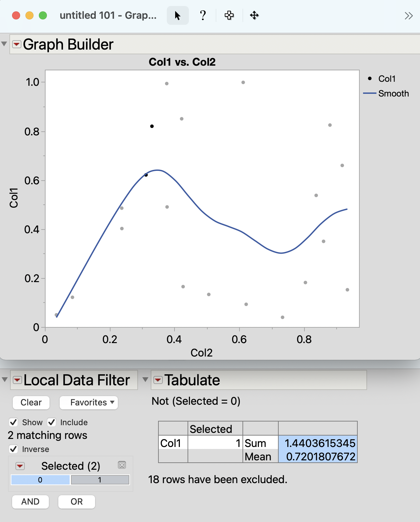Collapse the Tabulate panel
This screenshot has width=420, height=522.
pyautogui.click(x=145, y=380)
